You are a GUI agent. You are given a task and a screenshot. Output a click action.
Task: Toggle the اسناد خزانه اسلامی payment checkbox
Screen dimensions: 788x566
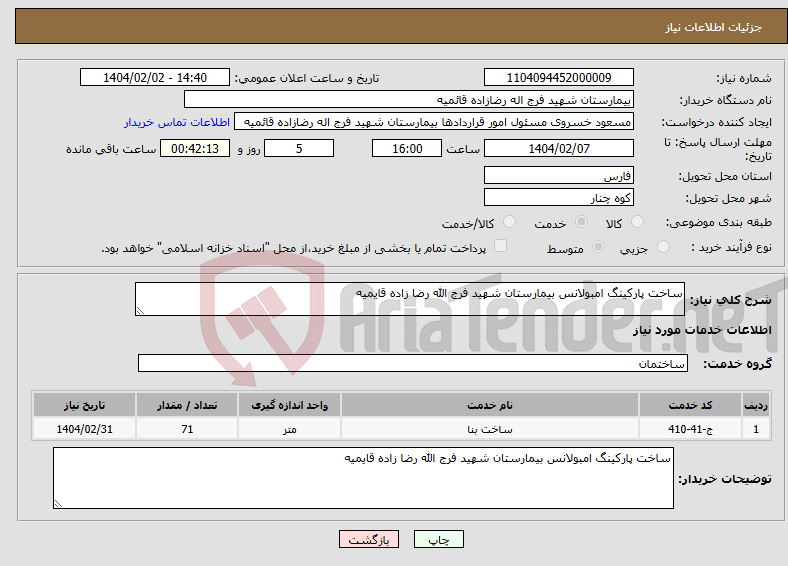500,245
